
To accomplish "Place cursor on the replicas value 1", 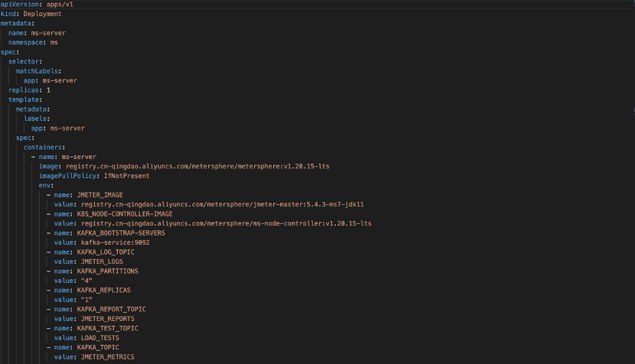I will point(49,90).
